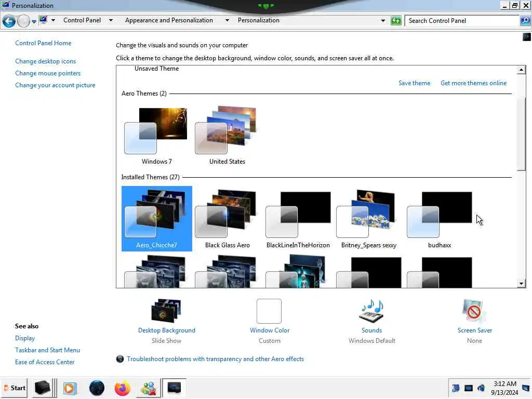The image size is (532, 399).
Task: Select the BlackLineInTheHorizon theme
Action: (298, 219)
